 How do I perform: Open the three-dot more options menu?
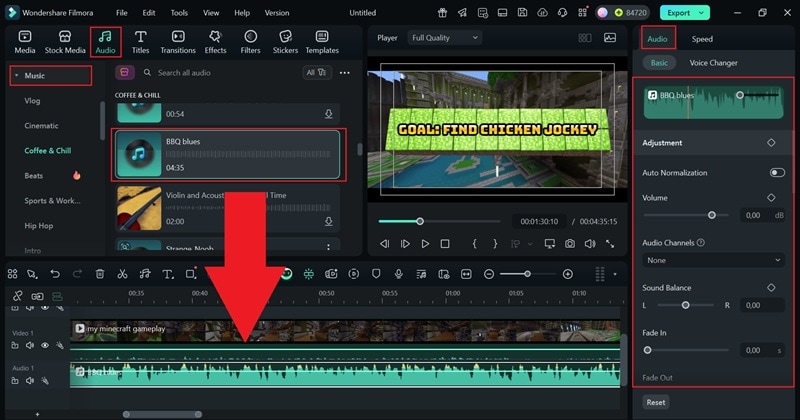[x=345, y=72]
